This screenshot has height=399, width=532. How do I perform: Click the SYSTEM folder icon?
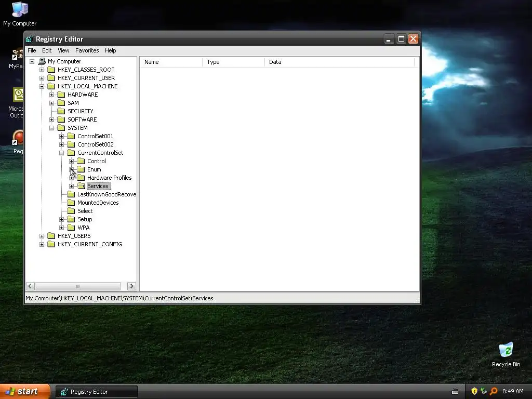click(61, 128)
